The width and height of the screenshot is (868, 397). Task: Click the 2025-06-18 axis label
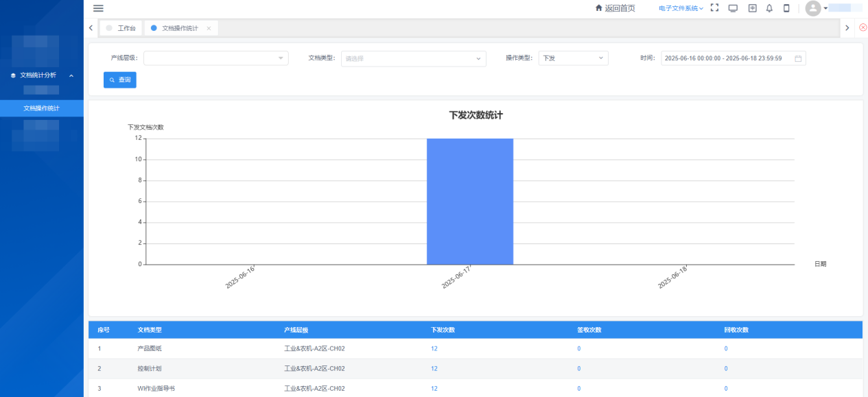pos(673,276)
